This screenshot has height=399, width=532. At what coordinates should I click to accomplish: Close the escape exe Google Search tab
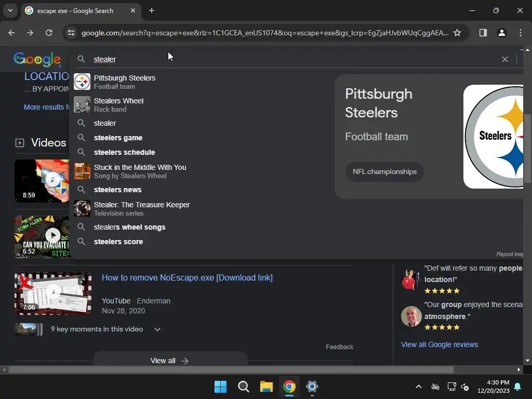click(x=133, y=10)
